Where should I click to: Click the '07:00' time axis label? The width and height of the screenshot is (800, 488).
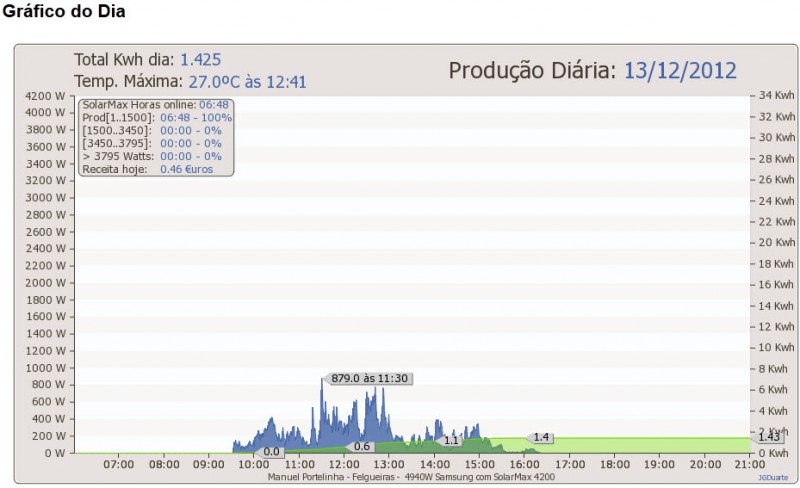(x=118, y=465)
